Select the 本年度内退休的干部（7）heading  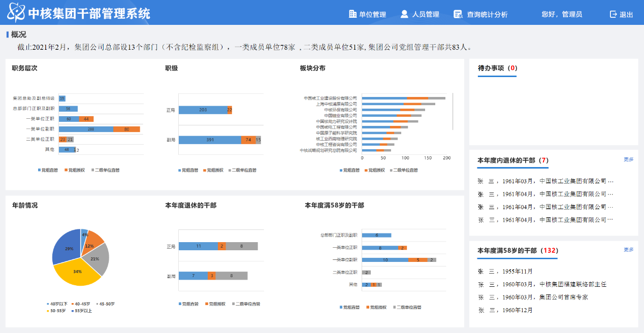pos(513,160)
